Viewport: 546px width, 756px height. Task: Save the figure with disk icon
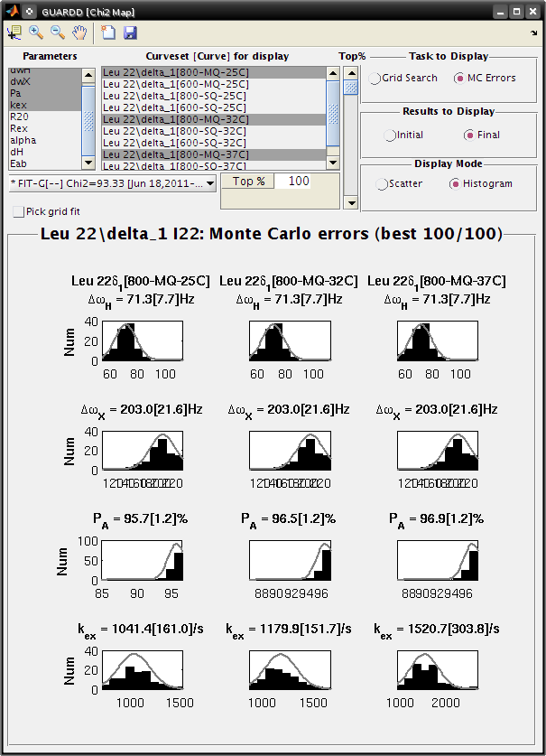pos(130,33)
